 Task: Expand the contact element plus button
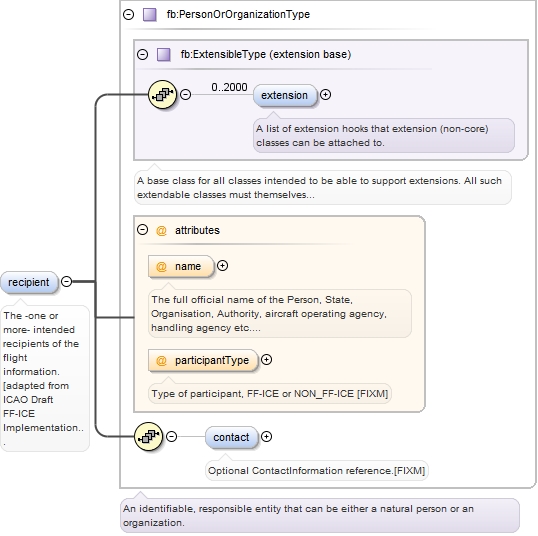(x=266, y=436)
